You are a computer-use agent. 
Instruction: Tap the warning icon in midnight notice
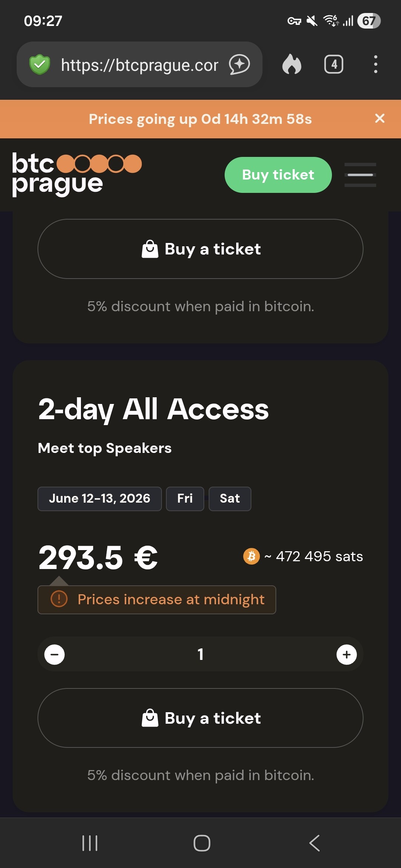tap(59, 599)
